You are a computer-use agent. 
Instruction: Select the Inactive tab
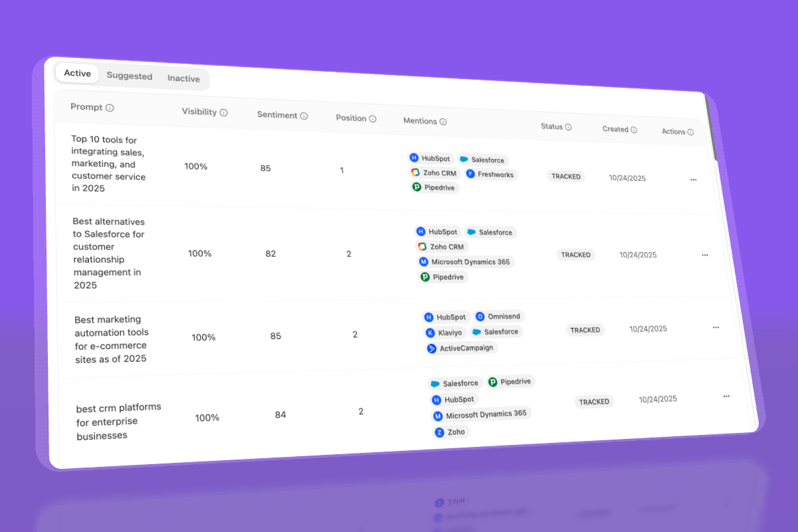pyautogui.click(x=184, y=78)
